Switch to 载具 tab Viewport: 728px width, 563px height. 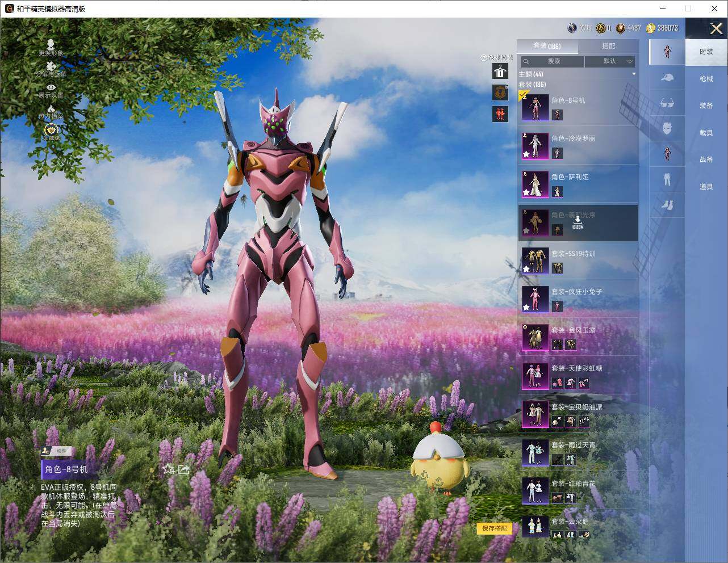pos(706,133)
